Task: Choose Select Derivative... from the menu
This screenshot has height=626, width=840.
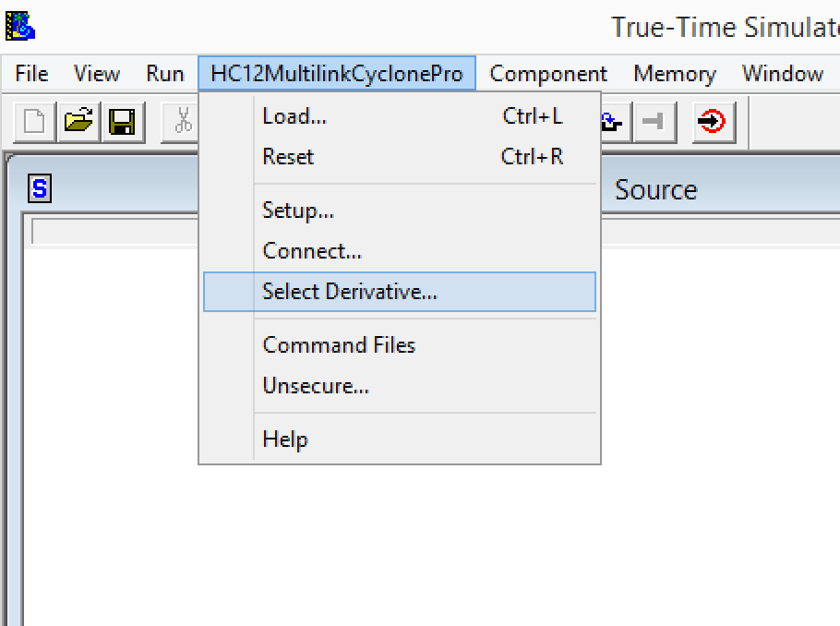Action: pos(350,292)
